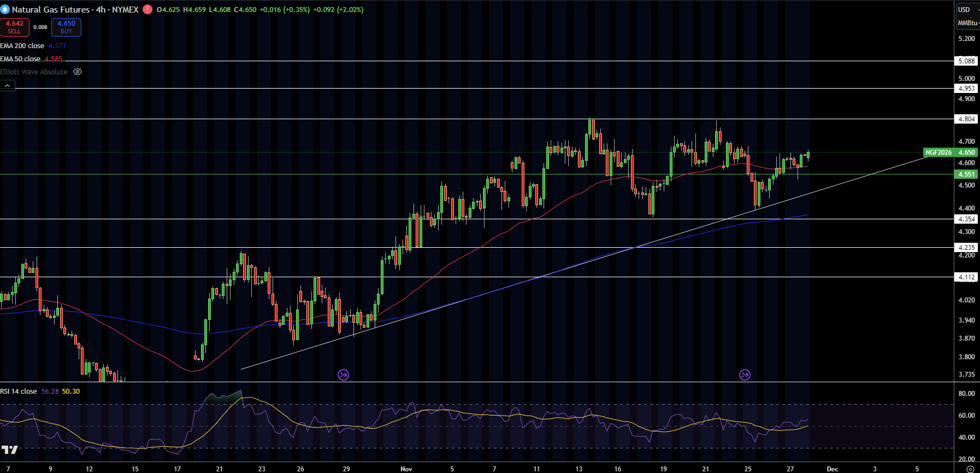Select the EMA 200 close indicator legend
The width and height of the screenshot is (980, 473).
tap(22, 45)
